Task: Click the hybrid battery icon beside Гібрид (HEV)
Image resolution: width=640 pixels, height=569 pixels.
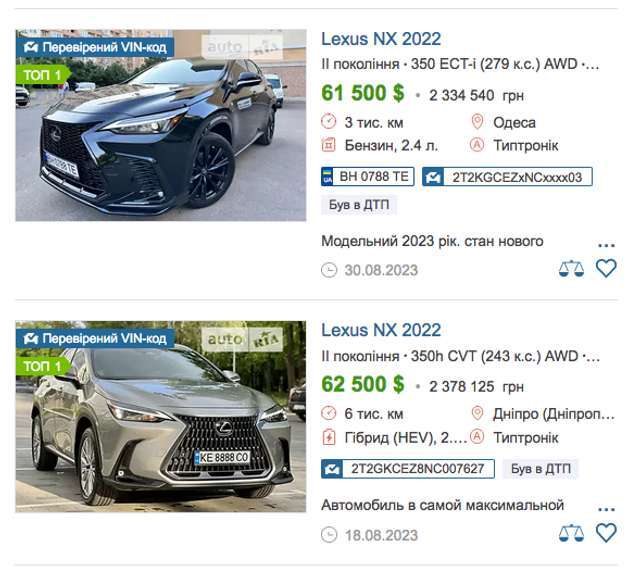Action: click(x=329, y=438)
